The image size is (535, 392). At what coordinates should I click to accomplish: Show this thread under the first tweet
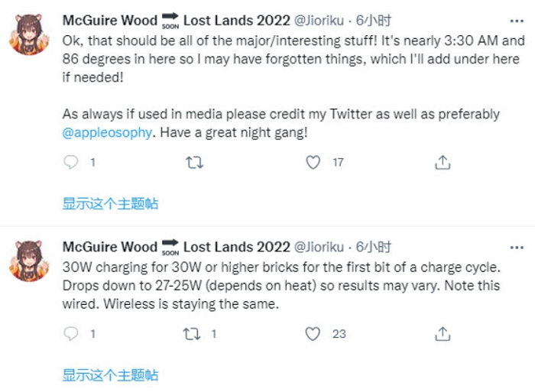click(110, 203)
